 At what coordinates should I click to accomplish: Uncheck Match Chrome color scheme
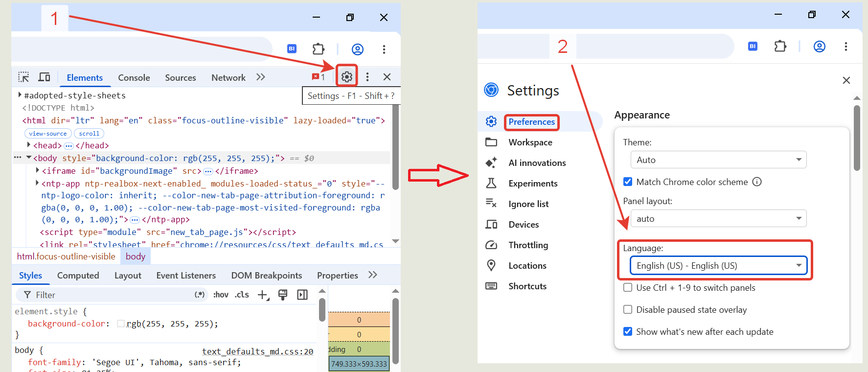point(628,182)
